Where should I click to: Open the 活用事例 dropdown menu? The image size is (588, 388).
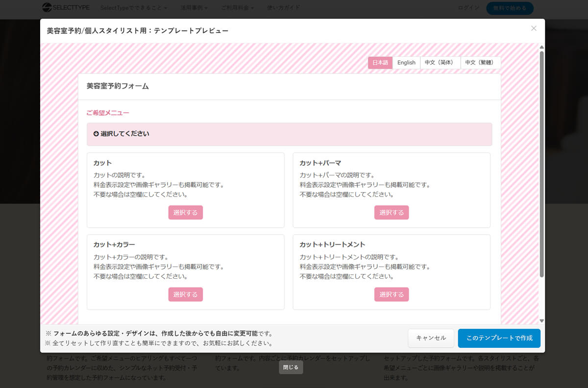pyautogui.click(x=194, y=8)
